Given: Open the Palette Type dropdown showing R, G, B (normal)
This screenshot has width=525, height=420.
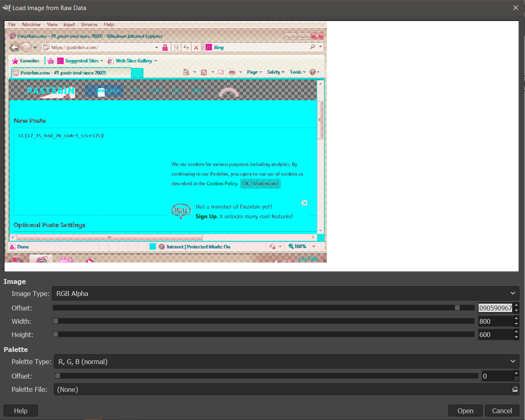Looking at the screenshot, I should tap(286, 362).
